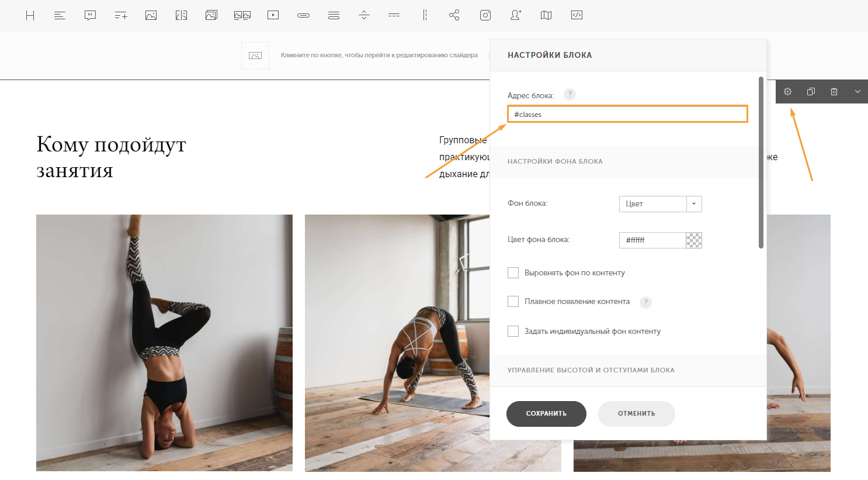Toggle Плавное появление контента checkbox
This screenshot has height=480, width=868.
(513, 301)
